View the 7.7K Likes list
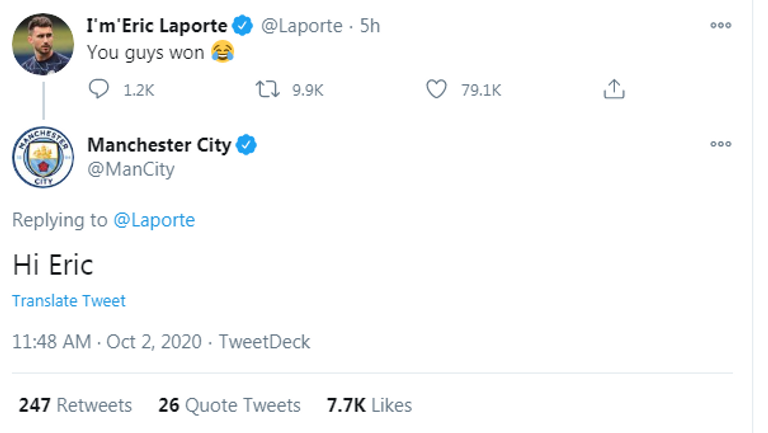This screenshot has width=768, height=433. coord(369,405)
